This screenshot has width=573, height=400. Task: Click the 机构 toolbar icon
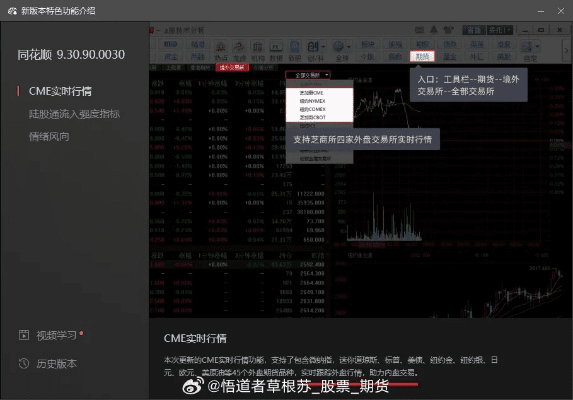pyautogui.click(x=258, y=51)
